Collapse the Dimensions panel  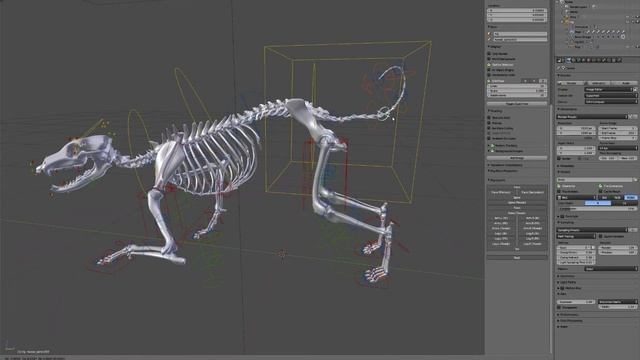pos(568,109)
